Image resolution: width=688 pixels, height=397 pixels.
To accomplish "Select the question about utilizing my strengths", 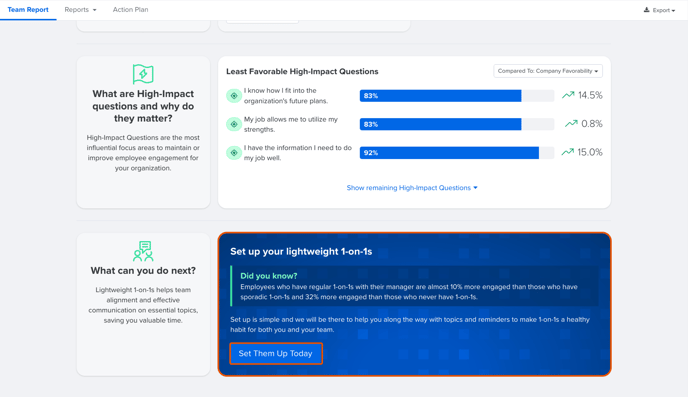I will [x=291, y=125].
